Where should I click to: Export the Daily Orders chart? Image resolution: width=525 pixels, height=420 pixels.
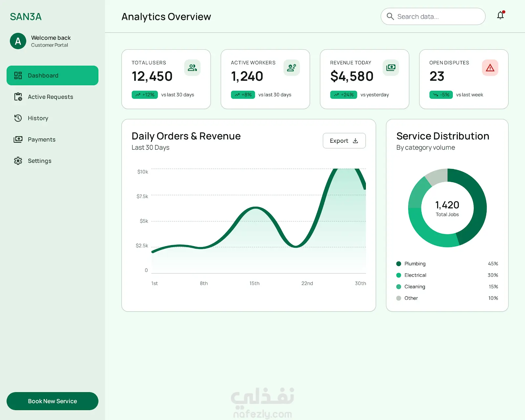click(x=344, y=141)
